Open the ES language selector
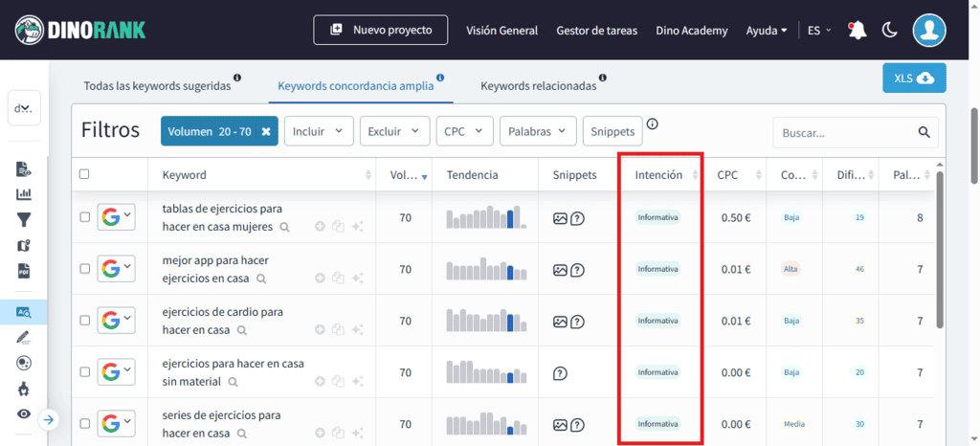 tap(819, 30)
